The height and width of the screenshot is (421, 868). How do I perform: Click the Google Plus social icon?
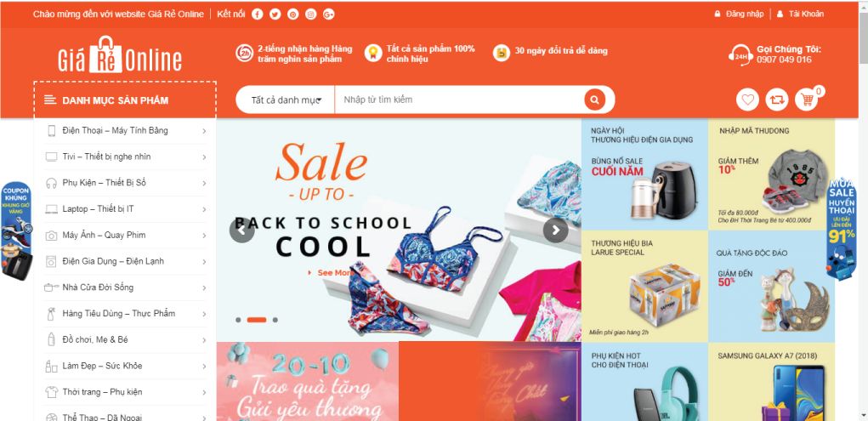pos(328,14)
